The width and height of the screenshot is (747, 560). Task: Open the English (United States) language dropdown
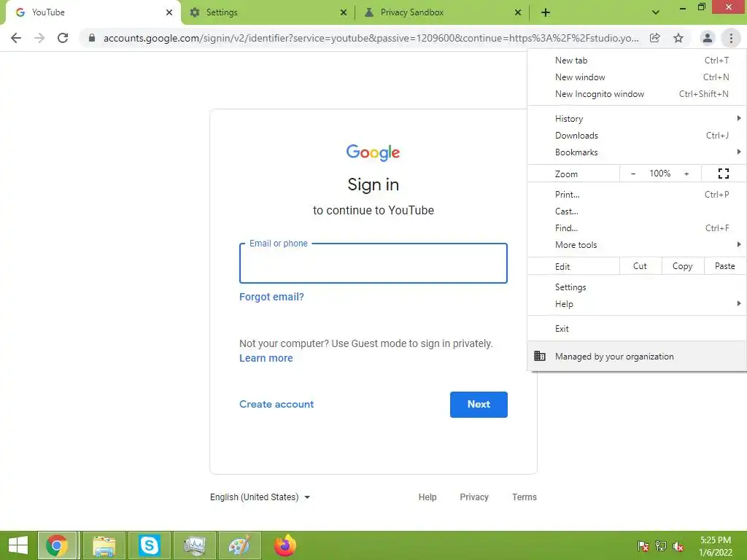(x=260, y=497)
